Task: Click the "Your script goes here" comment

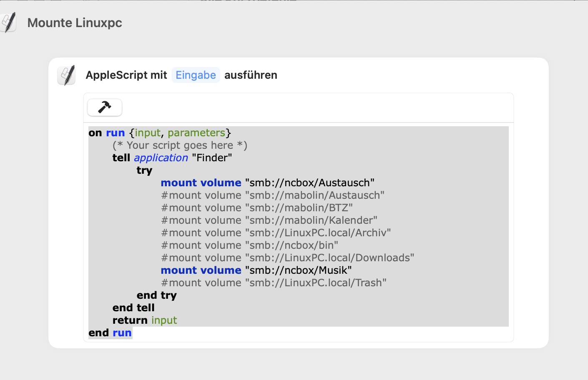Action: tap(180, 145)
